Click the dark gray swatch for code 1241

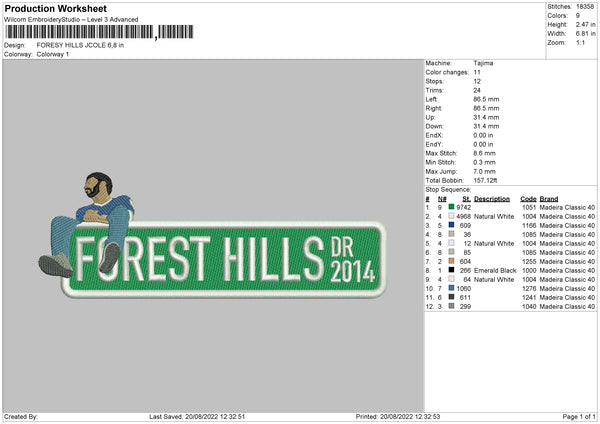tap(452, 297)
